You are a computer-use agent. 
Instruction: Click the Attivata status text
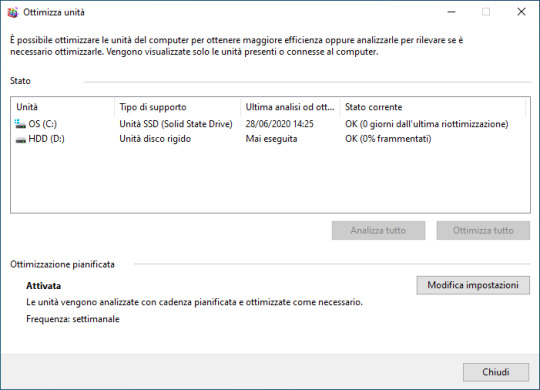[43, 286]
